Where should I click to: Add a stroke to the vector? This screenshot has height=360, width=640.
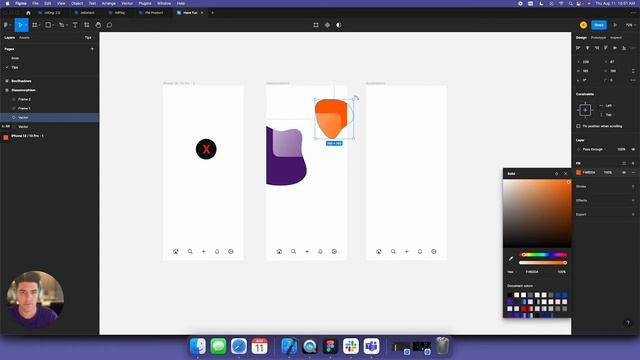tap(633, 187)
